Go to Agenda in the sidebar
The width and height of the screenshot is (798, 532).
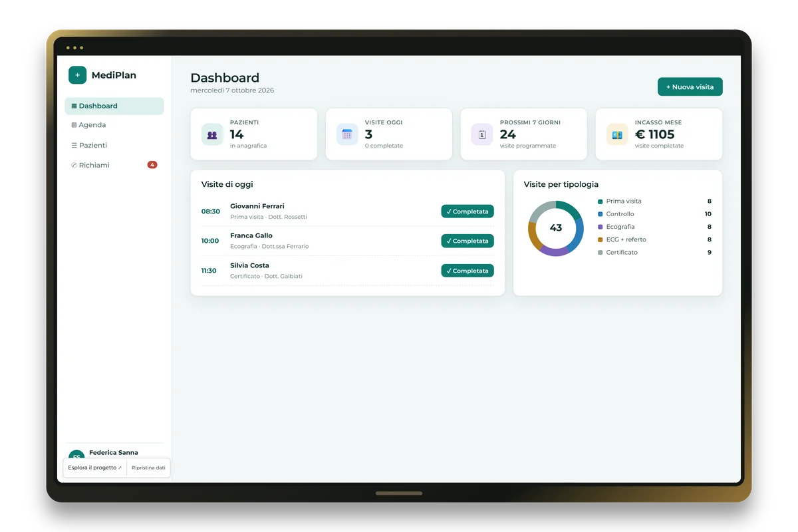click(114, 125)
